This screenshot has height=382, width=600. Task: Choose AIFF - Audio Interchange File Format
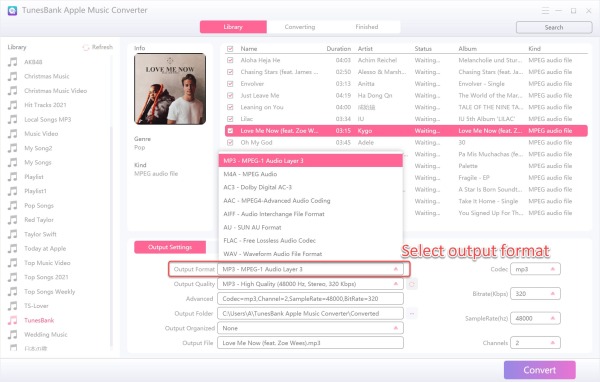click(x=311, y=214)
